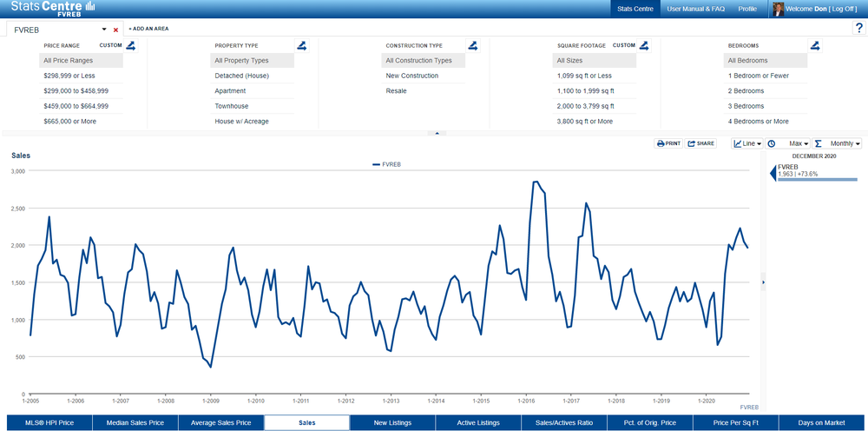
Task: Select Resale construction filter
Action: pyautogui.click(x=424, y=91)
